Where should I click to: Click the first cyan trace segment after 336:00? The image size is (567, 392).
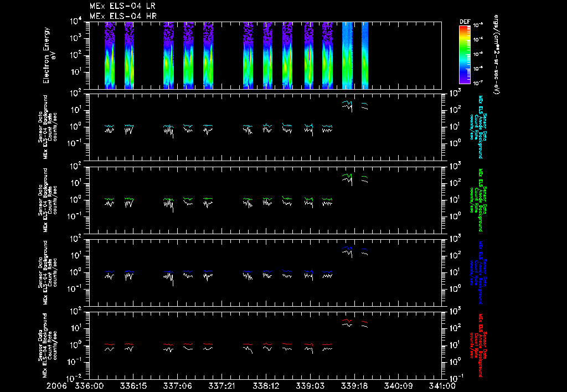point(110,126)
